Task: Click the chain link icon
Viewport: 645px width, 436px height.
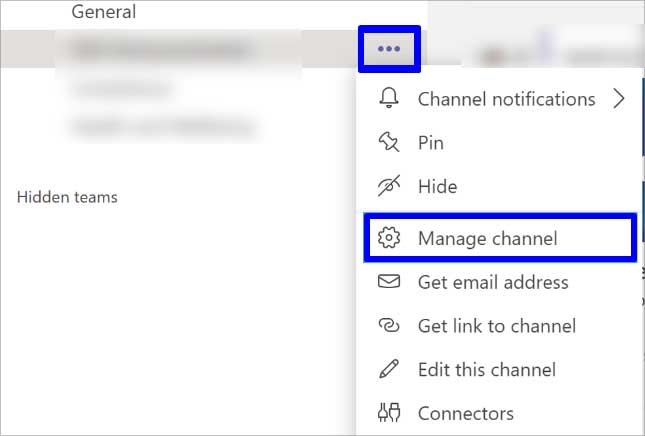Action: (389, 325)
